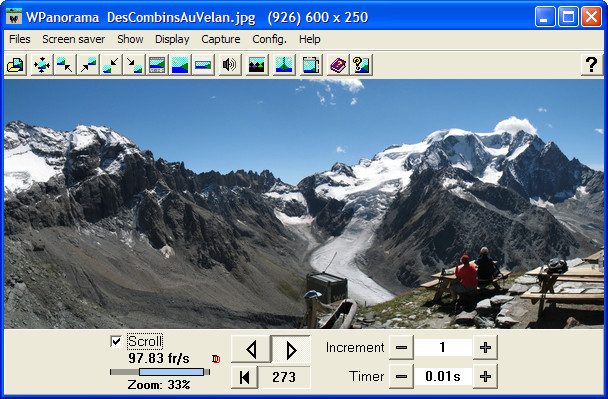The height and width of the screenshot is (399, 608).
Task: Click the large question mark button at right
Action: tap(592, 65)
